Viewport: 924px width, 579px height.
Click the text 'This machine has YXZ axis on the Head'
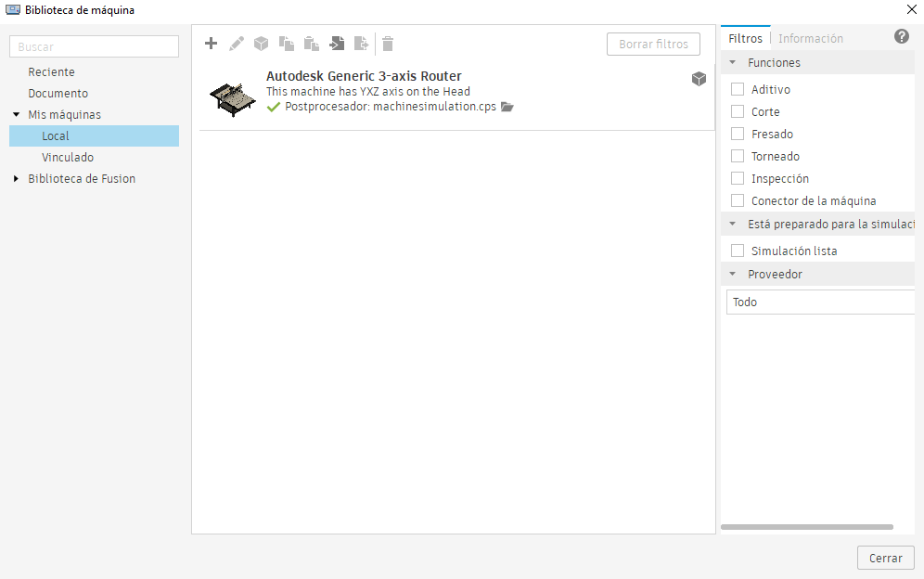click(x=368, y=91)
